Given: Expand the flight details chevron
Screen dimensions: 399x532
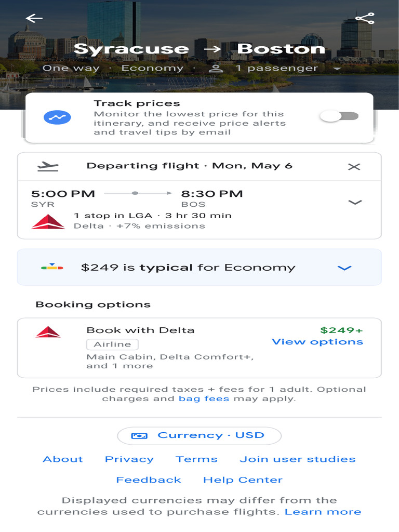Looking at the screenshot, I should point(355,202).
